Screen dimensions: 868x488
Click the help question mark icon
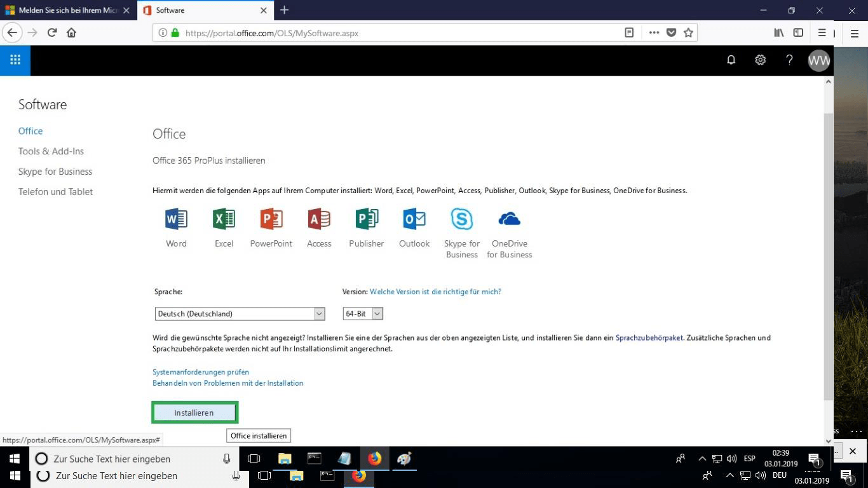789,60
